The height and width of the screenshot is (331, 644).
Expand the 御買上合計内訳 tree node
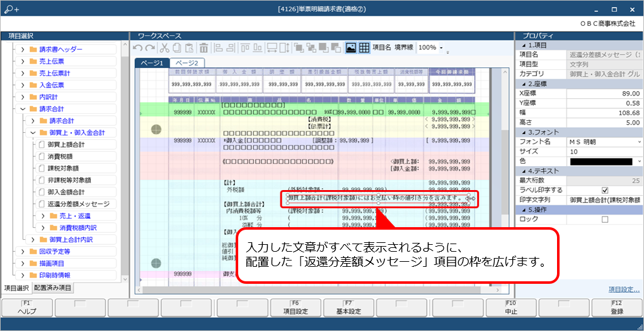(32, 240)
